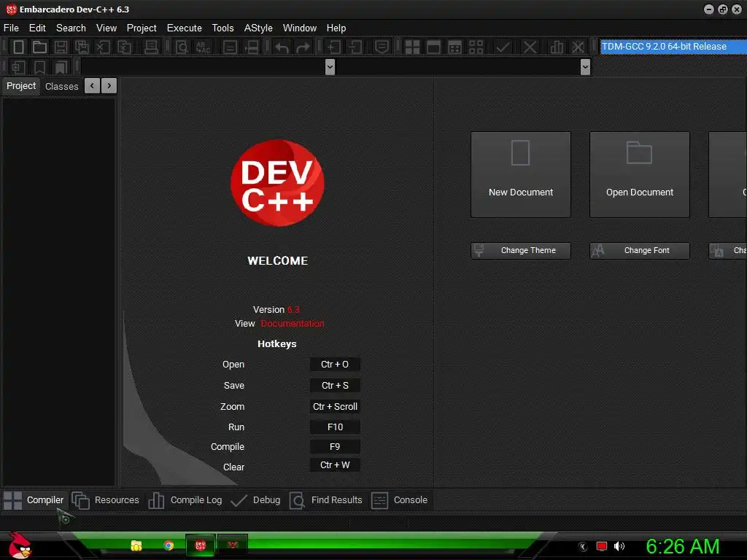Screen dimensions: 747x560
Task: Click the Redo arrow toolbar icon
Action: pyautogui.click(x=303, y=47)
